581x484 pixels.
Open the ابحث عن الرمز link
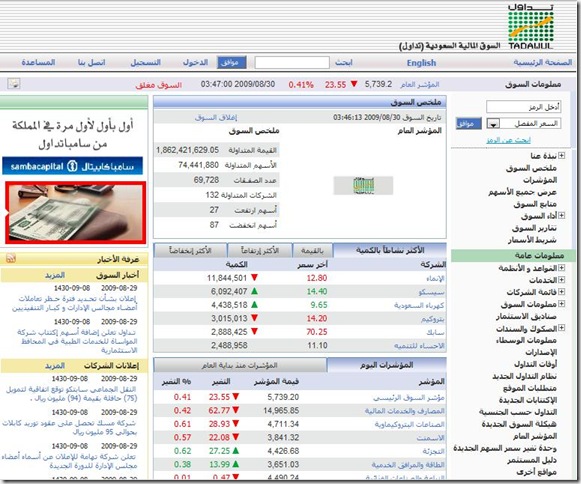click(508, 140)
